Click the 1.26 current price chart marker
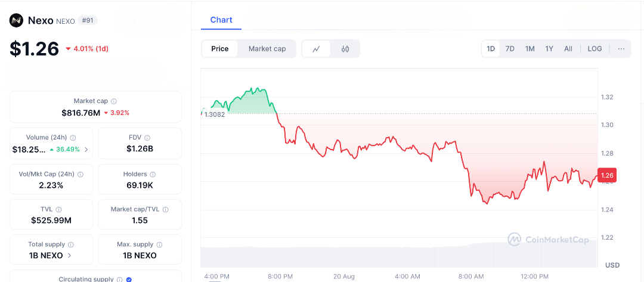This screenshot has height=282, width=644. [x=607, y=175]
